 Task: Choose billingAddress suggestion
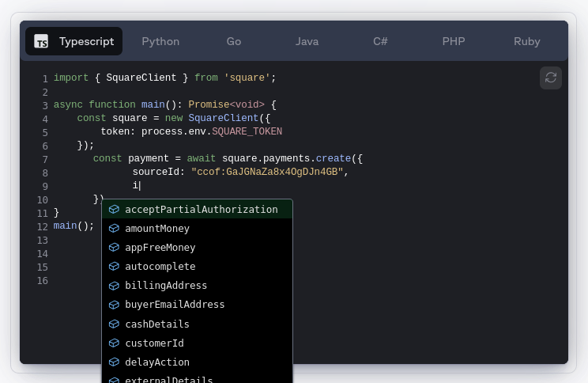coord(198,286)
